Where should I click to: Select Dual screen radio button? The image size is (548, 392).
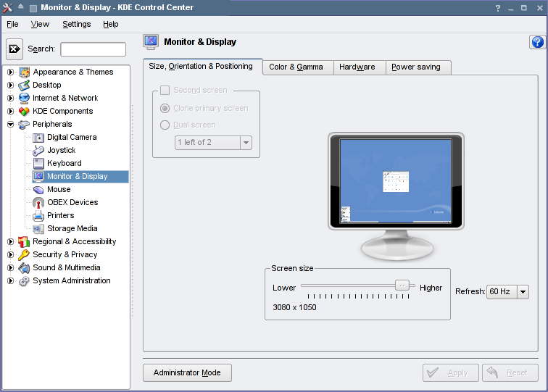pos(165,125)
